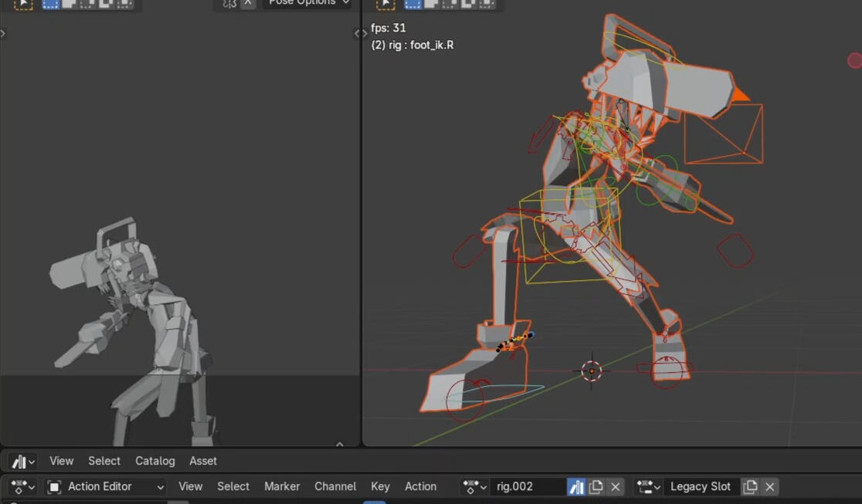Open the View menu in Asset Browser
This screenshot has height=504, width=862.
[x=62, y=461]
